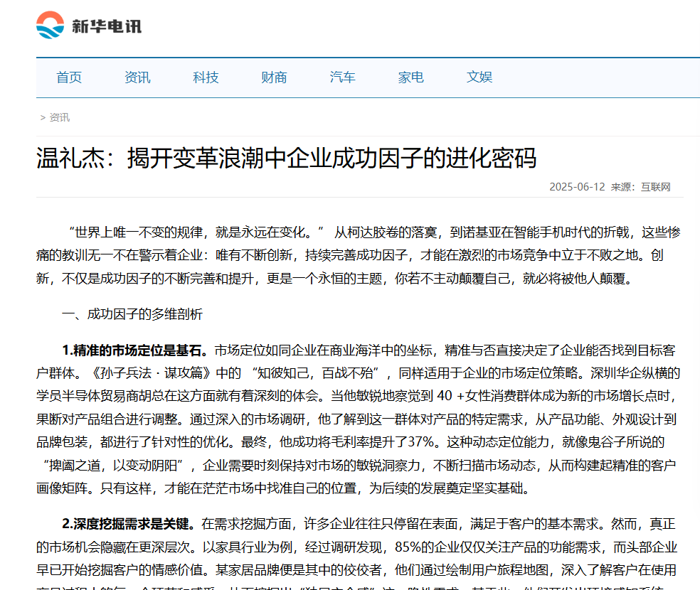Select the 财商 navigation item
700x590 pixels.
point(274,77)
